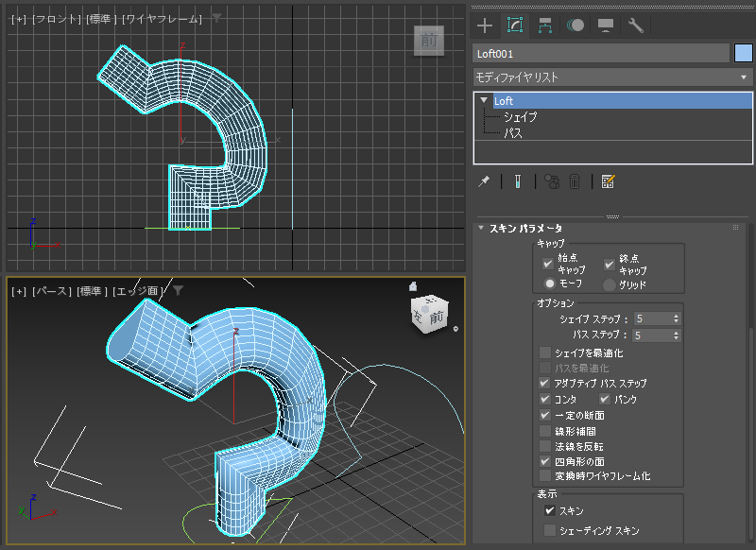Enable 変換時ワイヤフレーム化 checkbox

coord(545,475)
